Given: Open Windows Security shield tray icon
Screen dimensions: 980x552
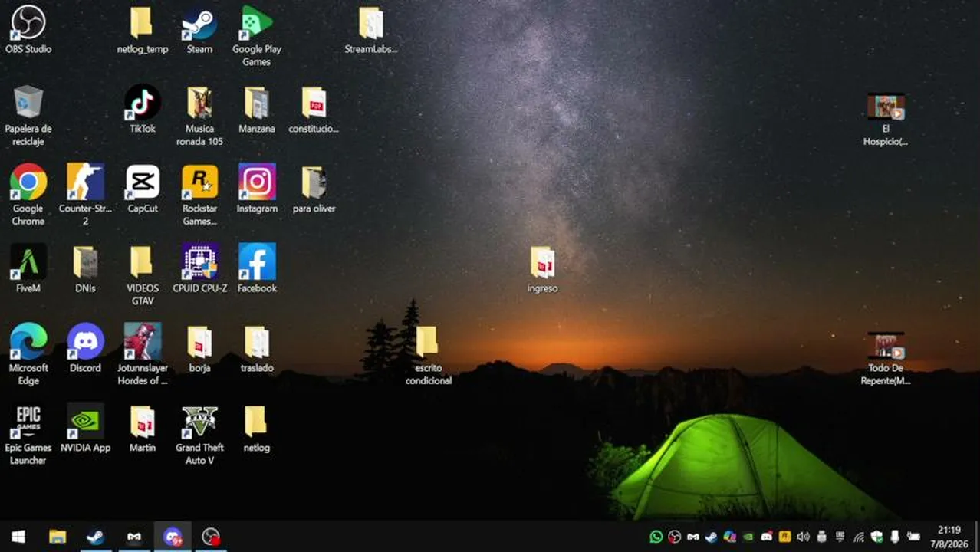Looking at the screenshot, I should click(877, 537).
